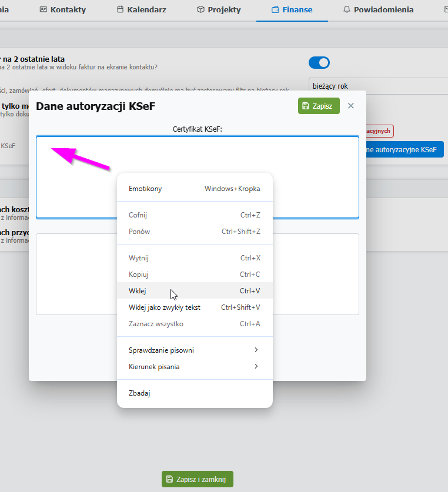Click the Kalendarz calendar icon

pyautogui.click(x=121, y=10)
